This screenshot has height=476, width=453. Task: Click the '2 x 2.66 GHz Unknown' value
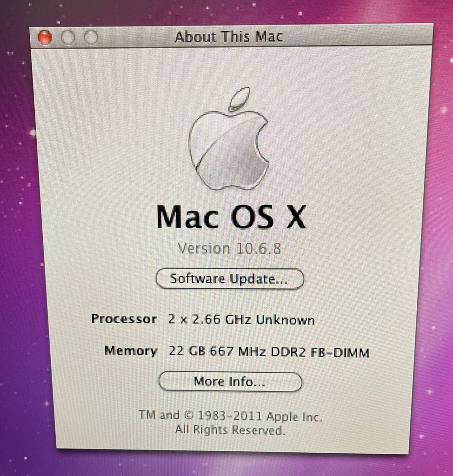241,320
